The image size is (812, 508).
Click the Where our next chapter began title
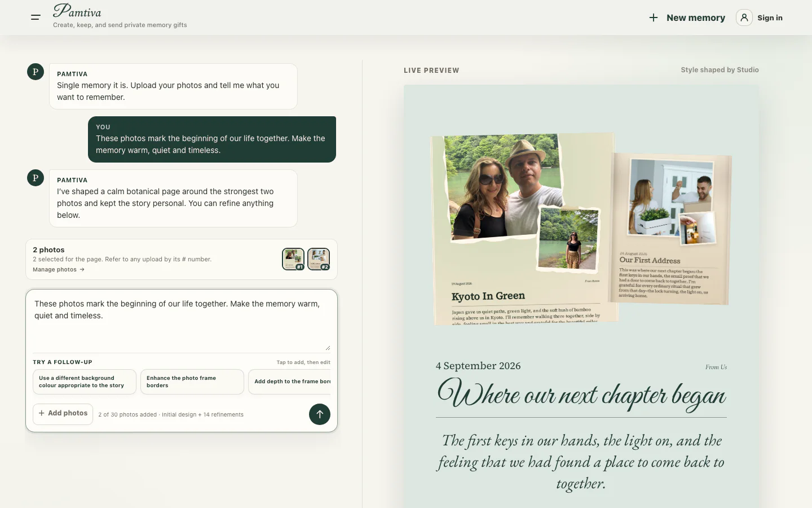coord(581,394)
